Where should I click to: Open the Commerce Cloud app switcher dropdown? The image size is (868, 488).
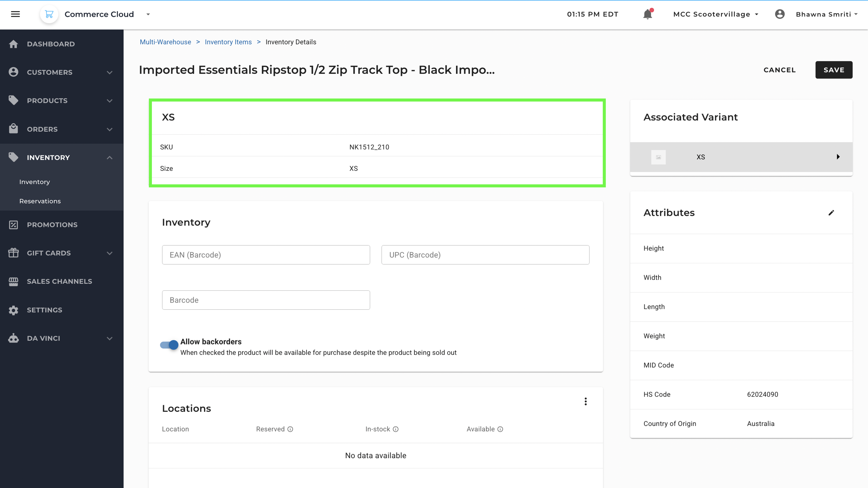pos(148,14)
